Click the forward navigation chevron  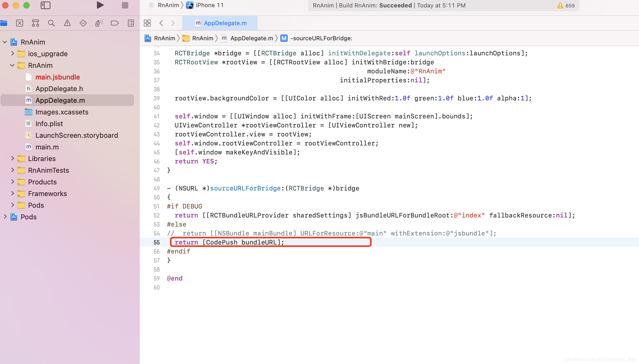(x=173, y=23)
